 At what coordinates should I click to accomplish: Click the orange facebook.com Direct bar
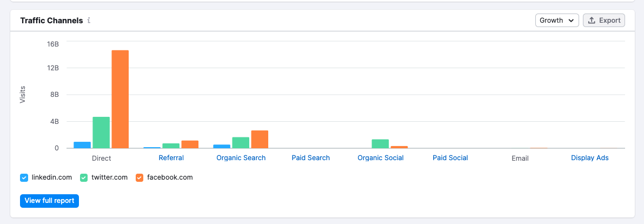[x=120, y=99]
